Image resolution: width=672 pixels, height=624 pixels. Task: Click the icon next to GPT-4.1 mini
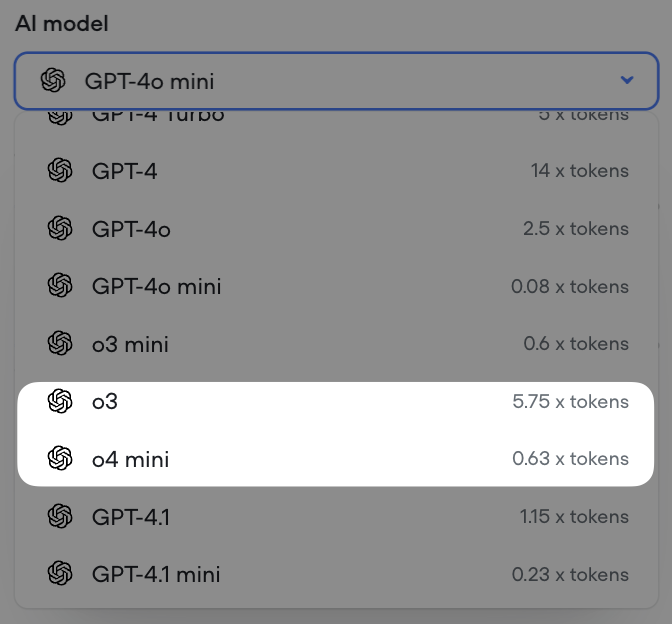coord(60,574)
